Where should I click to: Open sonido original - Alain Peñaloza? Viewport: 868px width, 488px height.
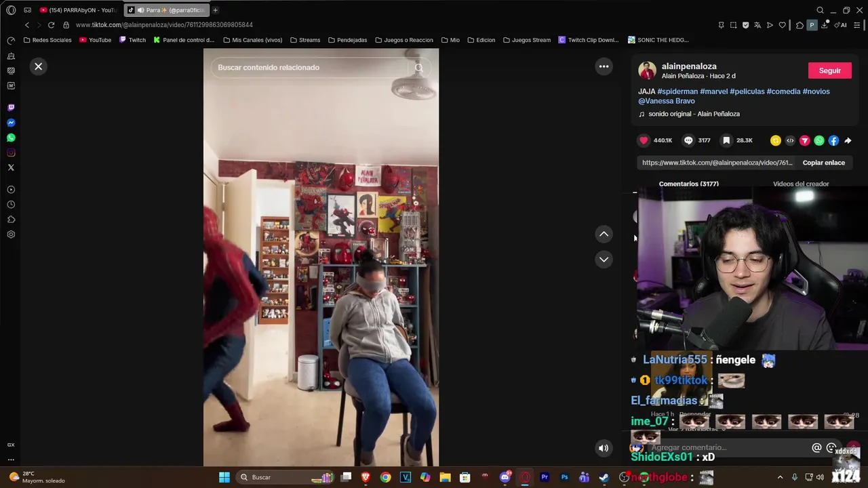[694, 114]
